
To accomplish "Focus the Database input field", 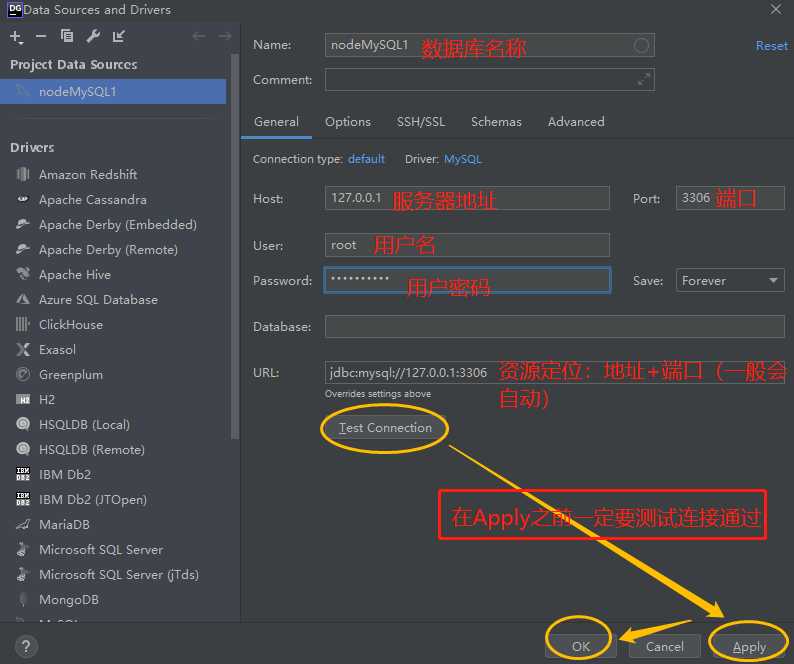I will pyautogui.click(x=555, y=326).
